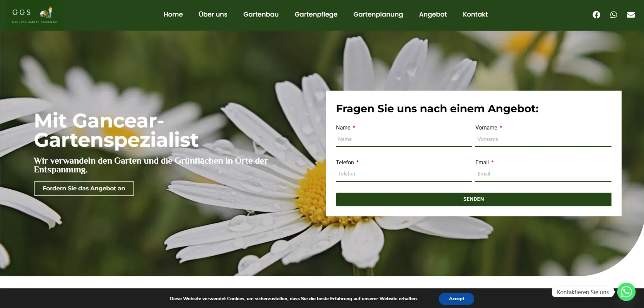Click the heading Fragen Sie uns nach einem Angebot

(437, 109)
